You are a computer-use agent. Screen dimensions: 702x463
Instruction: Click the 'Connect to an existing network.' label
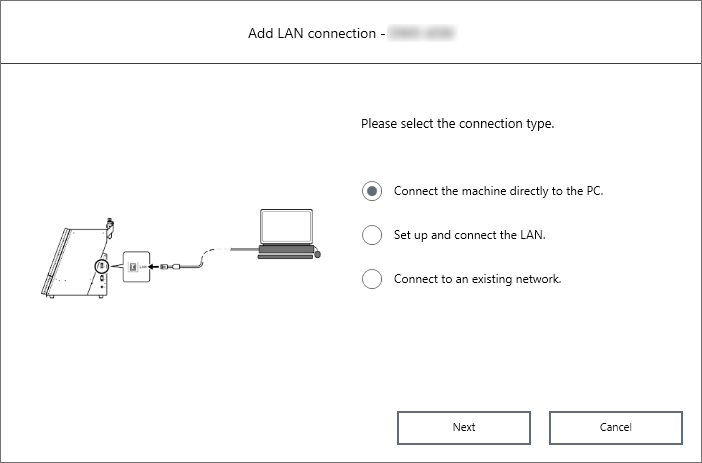tap(477, 279)
